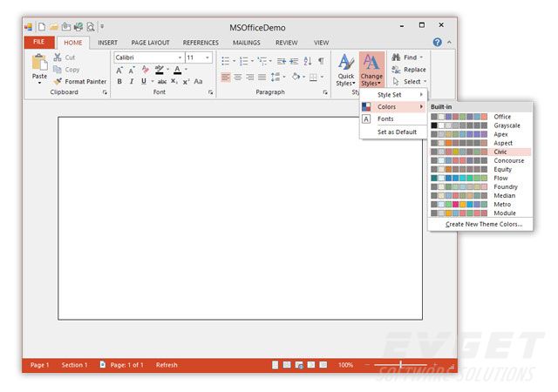Toggle Underline formatting
This screenshot has height=392, width=558.
pos(144,82)
